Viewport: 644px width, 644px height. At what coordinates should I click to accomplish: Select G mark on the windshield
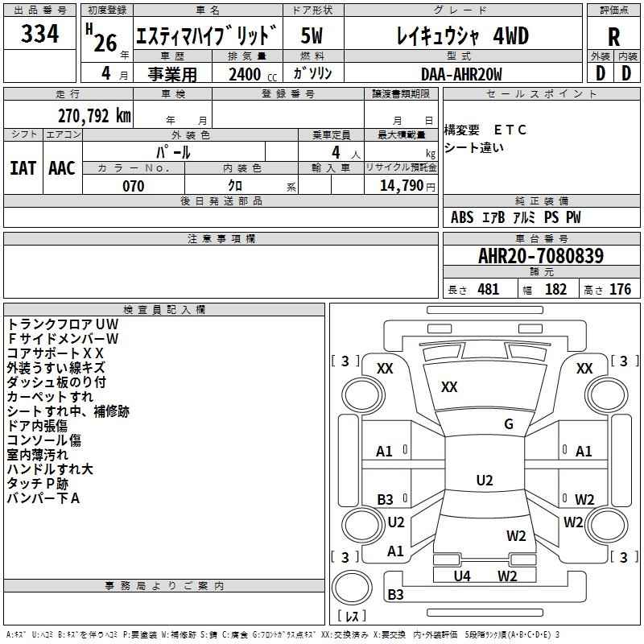[509, 424]
